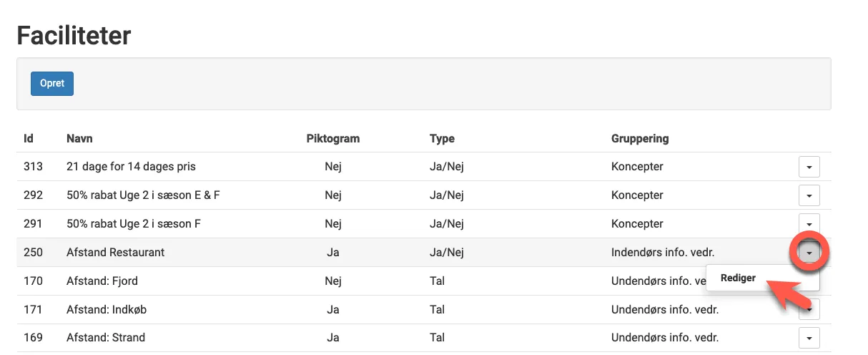Click the Type column header
The width and height of the screenshot is (868, 355).
pos(442,138)
